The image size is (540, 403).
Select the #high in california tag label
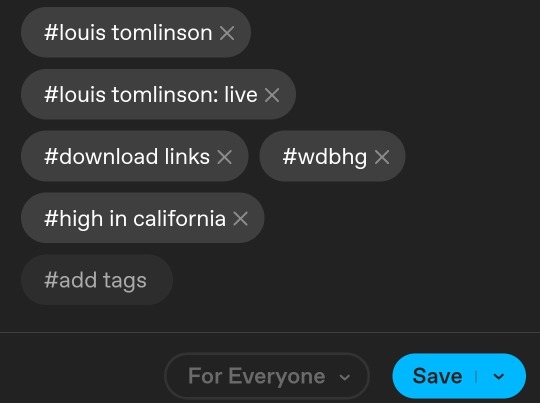coord(135,219)
